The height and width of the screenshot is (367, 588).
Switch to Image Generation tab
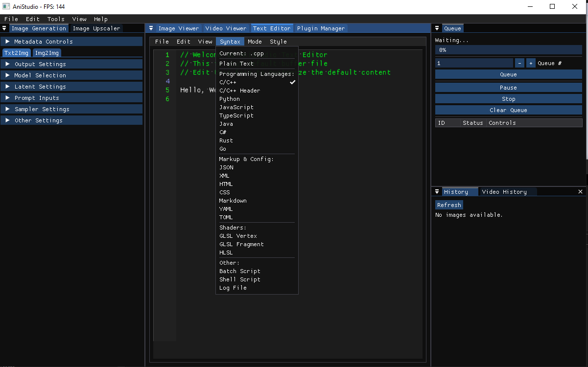[39, 28]
